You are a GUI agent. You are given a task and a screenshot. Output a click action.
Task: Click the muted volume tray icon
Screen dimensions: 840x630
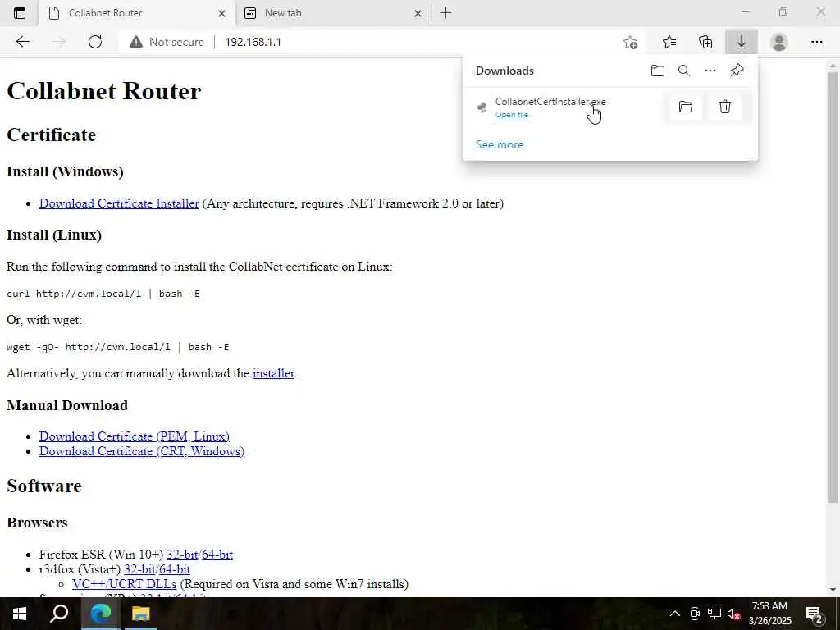(x=734, y=614)
